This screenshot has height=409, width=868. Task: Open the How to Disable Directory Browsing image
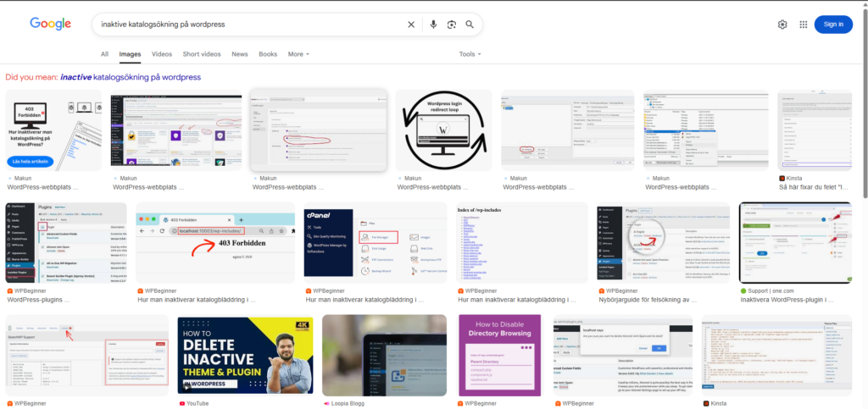tap(499, 355)
